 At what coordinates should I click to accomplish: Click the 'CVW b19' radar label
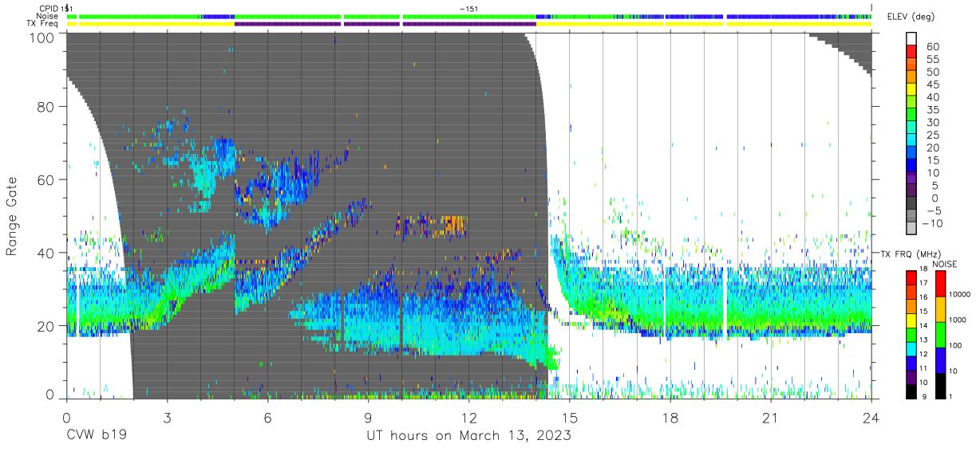coord(96,435)
